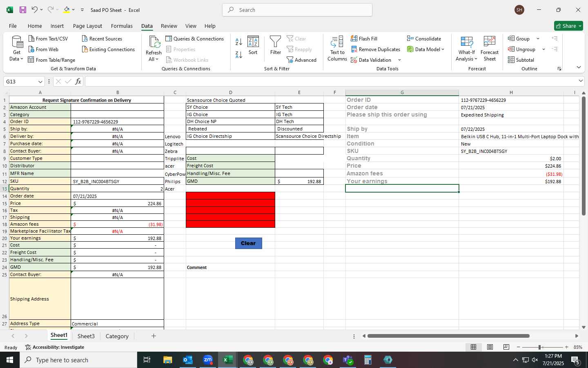
Task: Sort A to Z ascending
Action: tap(239, 42)
